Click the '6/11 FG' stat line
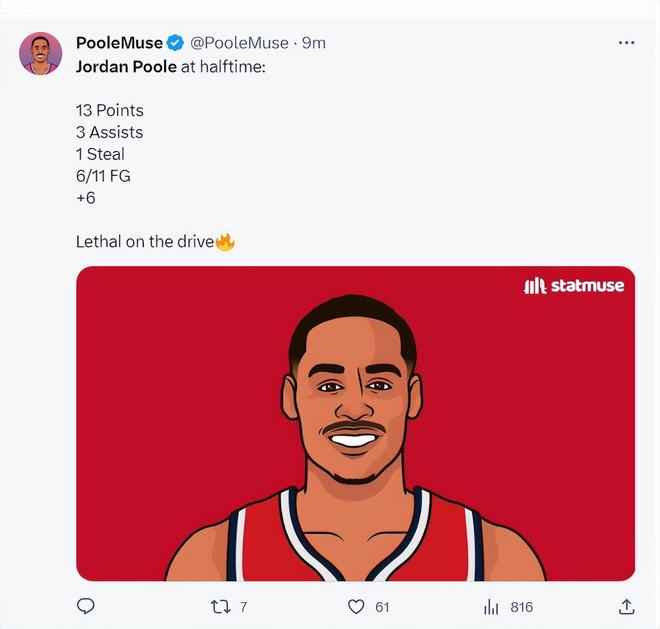This screenshot has width=660, height=629. pos(103,176)
